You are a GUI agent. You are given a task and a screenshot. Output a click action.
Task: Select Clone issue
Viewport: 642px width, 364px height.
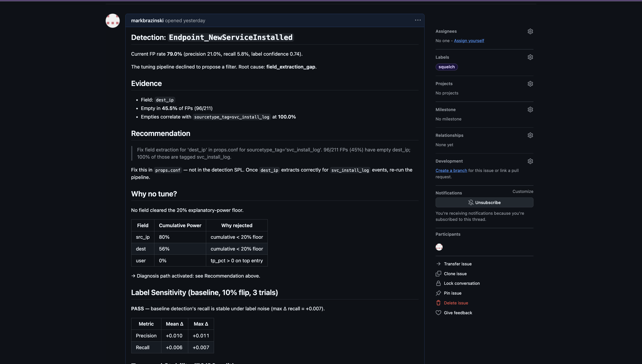(455, 273)
